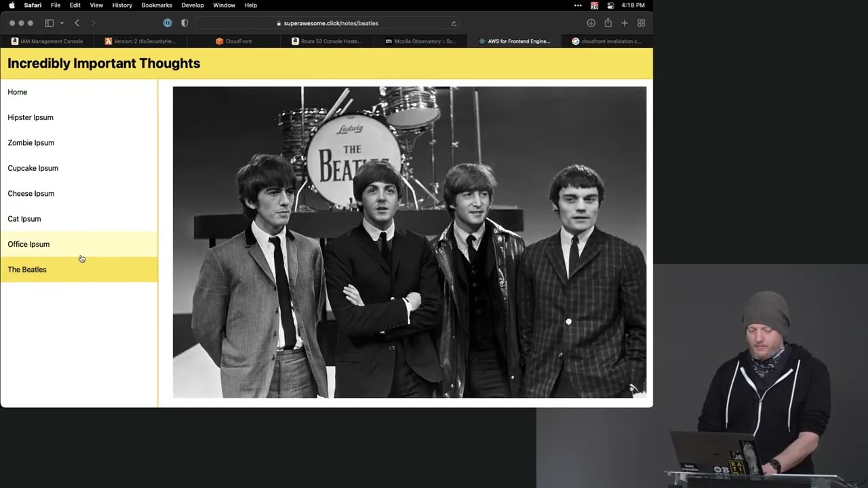This screenshot has height=488, width=868.
Task: Close the Safari window
Action: [x=12, y=23]
